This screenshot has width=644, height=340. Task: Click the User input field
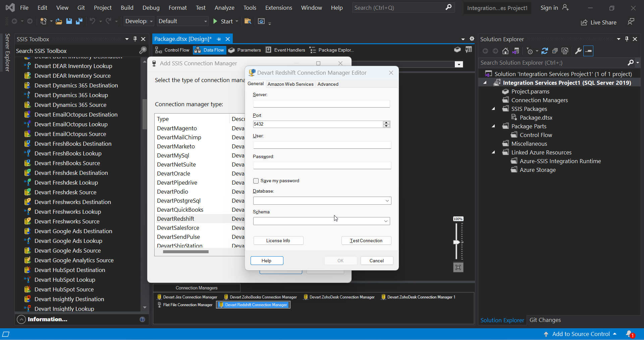click(322, 145)
